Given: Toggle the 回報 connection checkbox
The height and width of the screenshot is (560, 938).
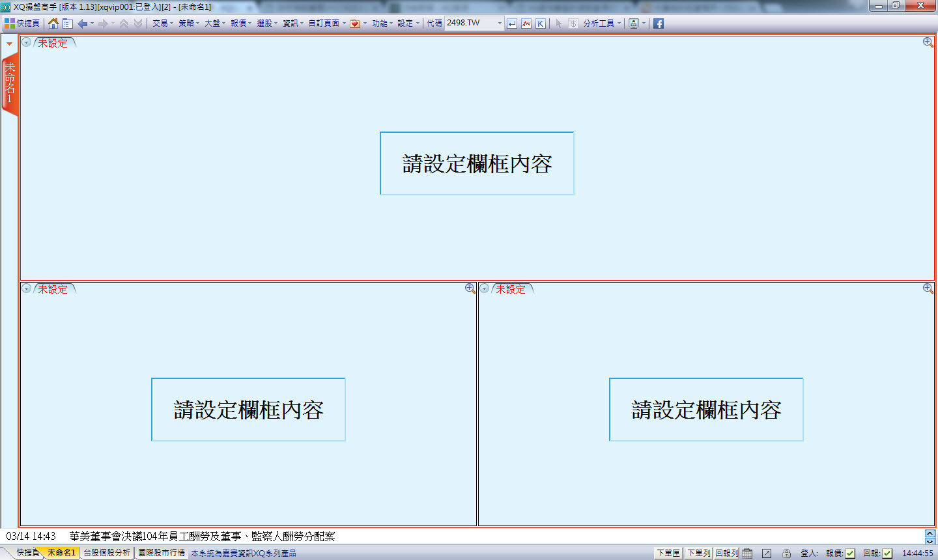Looking at the screenshot, I should [887, 553].
